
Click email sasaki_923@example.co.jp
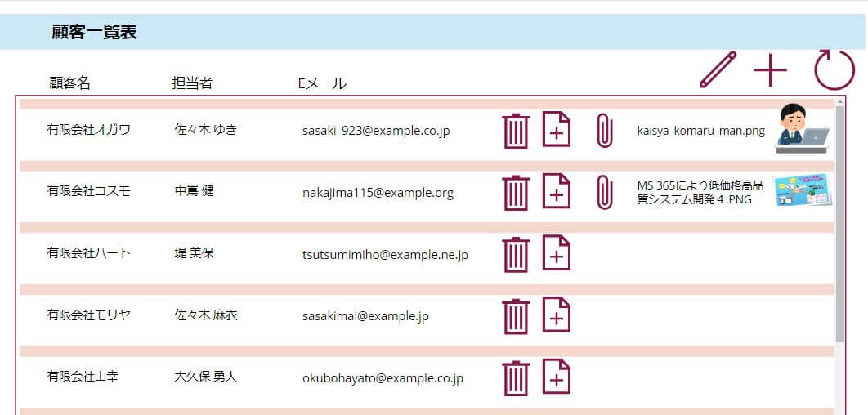[x=376, y=132]
